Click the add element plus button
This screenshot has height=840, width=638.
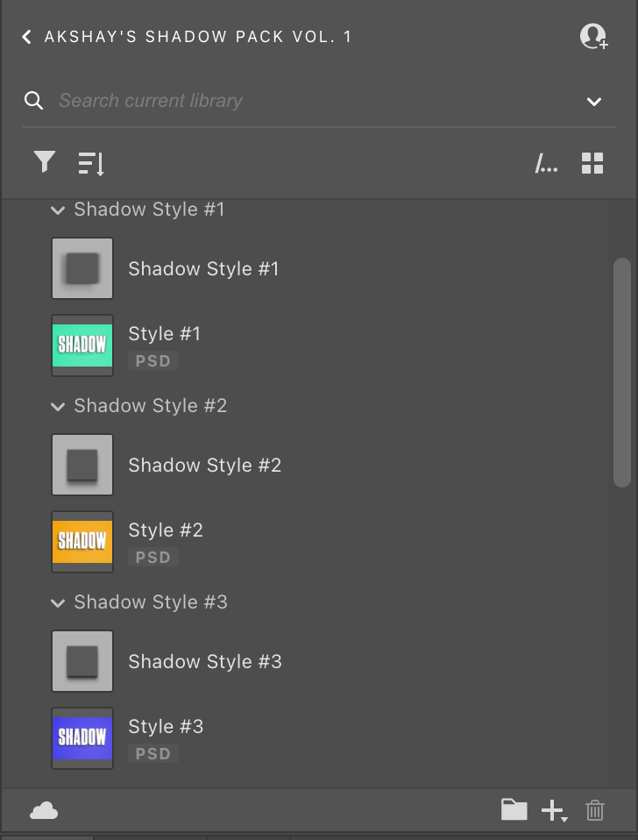pos(554,811)
